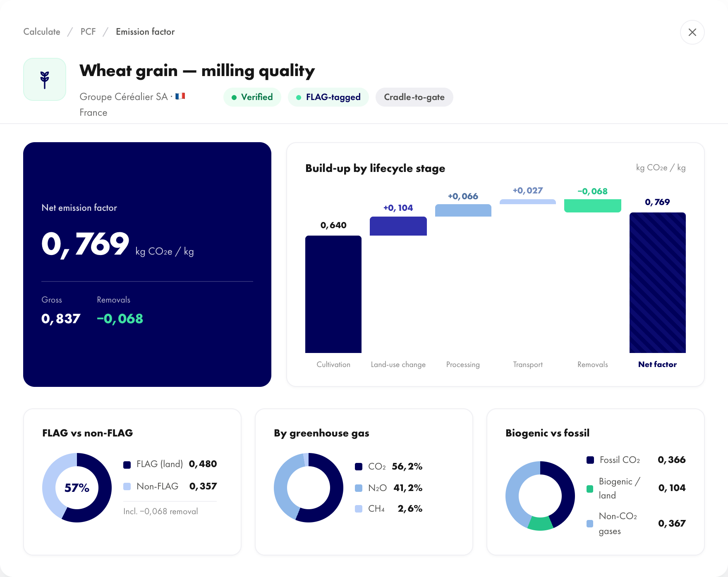Image resolution: width=728 pixels, height=577 pixels.
Task: Select the Emission factor breadcrumb
Action: (145, 32)
